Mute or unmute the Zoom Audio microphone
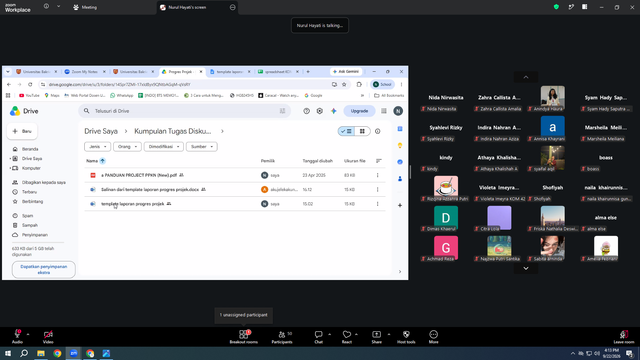640x360 pixels. (17, 336)
